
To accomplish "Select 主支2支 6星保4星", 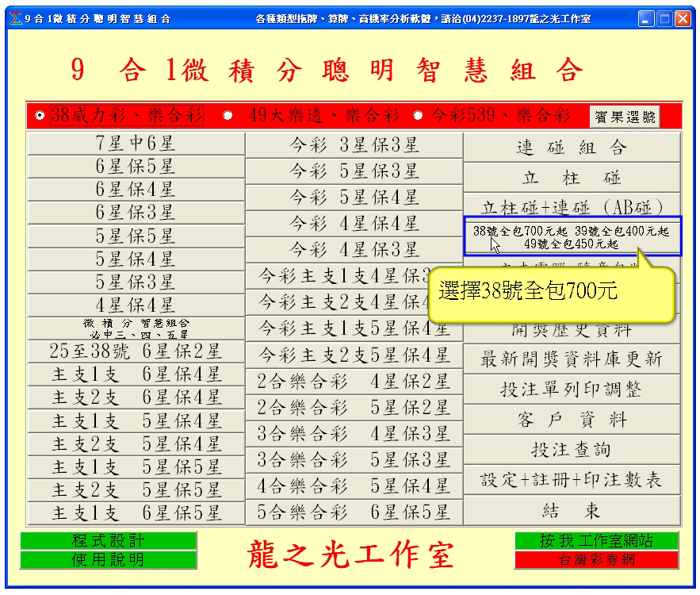I will [x=136, y=397].
